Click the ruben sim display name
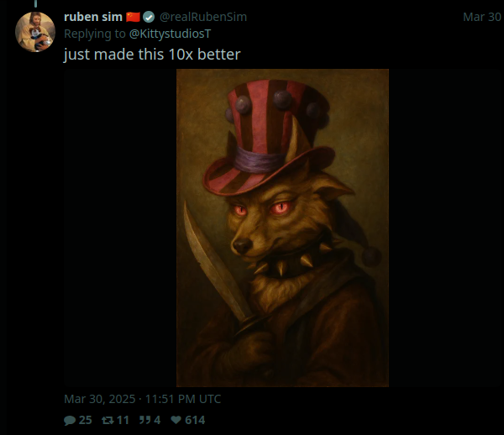The width and height of the screenshot is (504, 435). 93,17
